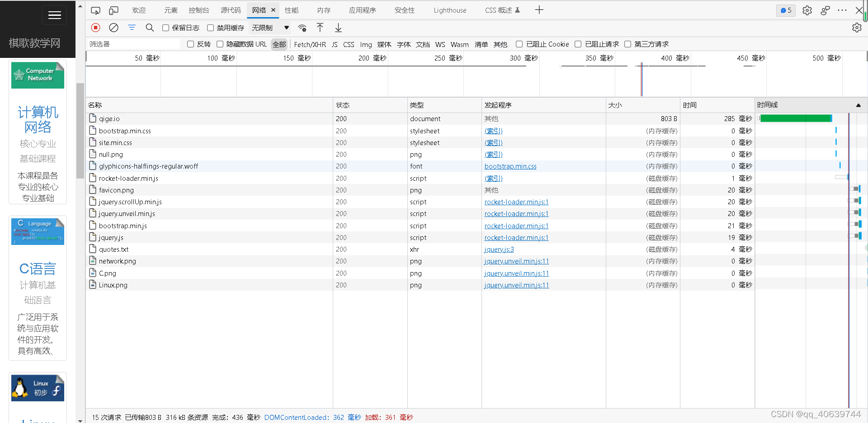Sort by timeline column arrow

858,105
